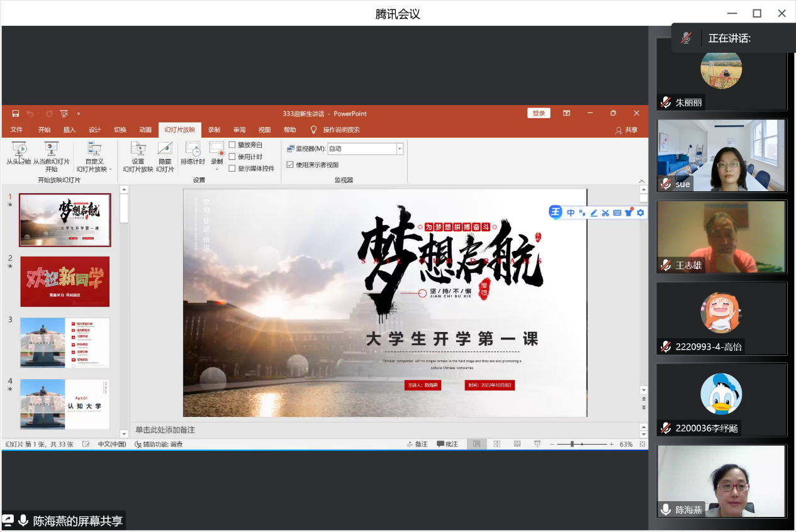Uncheck the 使用演示者视图 checkbox

290,165
